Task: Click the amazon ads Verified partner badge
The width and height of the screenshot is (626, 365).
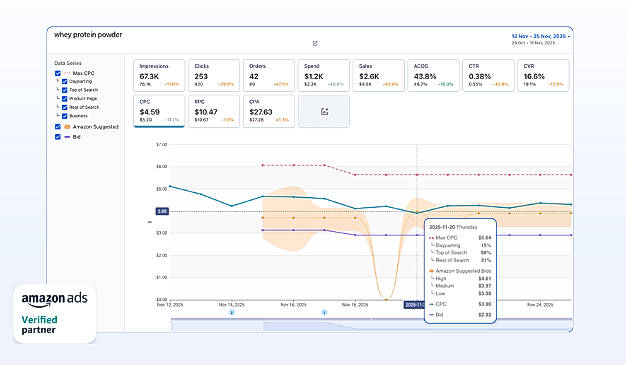Action: (55, 314)
